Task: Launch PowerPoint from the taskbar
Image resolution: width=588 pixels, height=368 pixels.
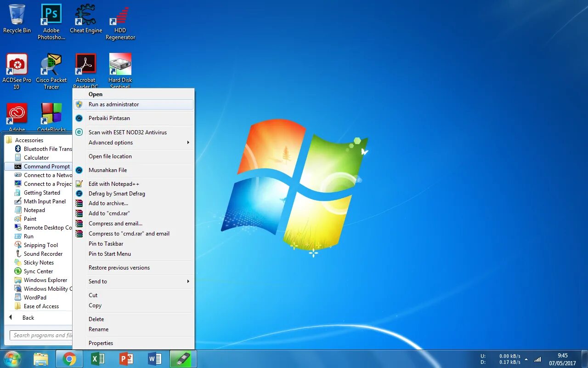Action: 126,359
